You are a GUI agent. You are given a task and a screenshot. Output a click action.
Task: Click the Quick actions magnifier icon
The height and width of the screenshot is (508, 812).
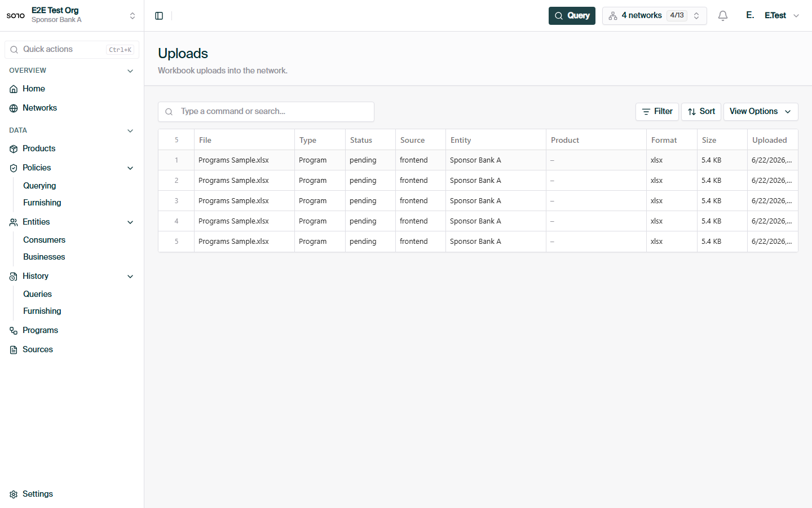[14, 50]
